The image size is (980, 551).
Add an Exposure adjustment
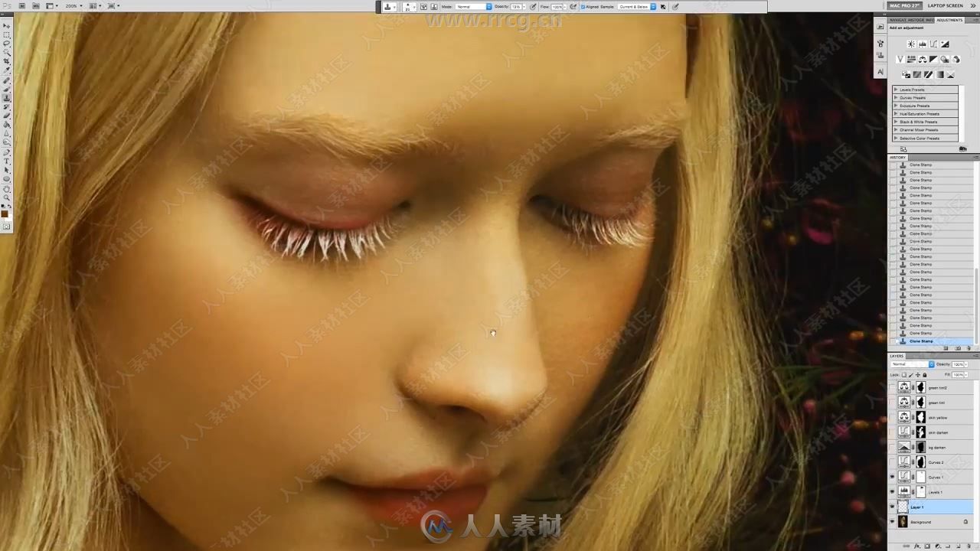tap(945, 44)
